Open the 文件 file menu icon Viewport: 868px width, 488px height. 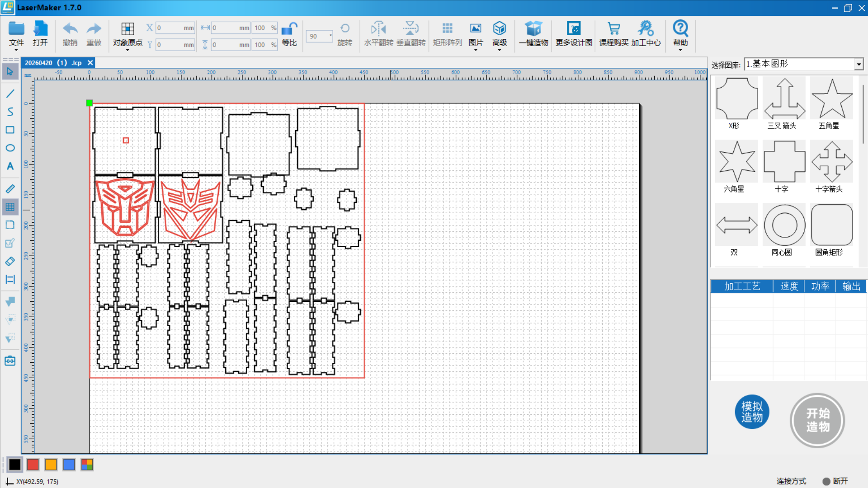point(16,29)
